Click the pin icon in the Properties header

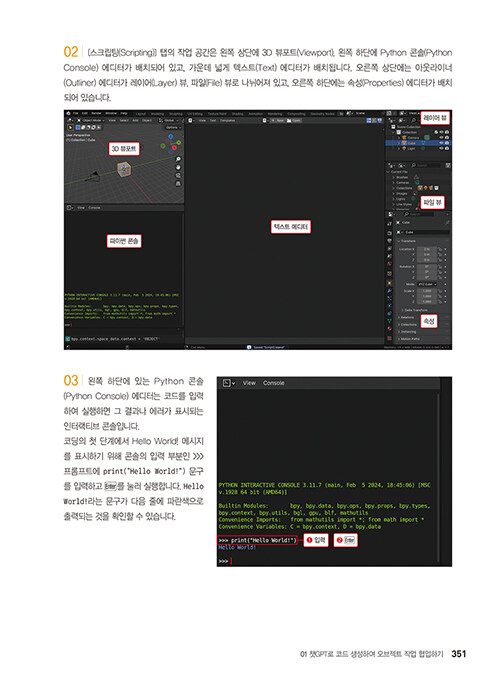click(447, 222)
